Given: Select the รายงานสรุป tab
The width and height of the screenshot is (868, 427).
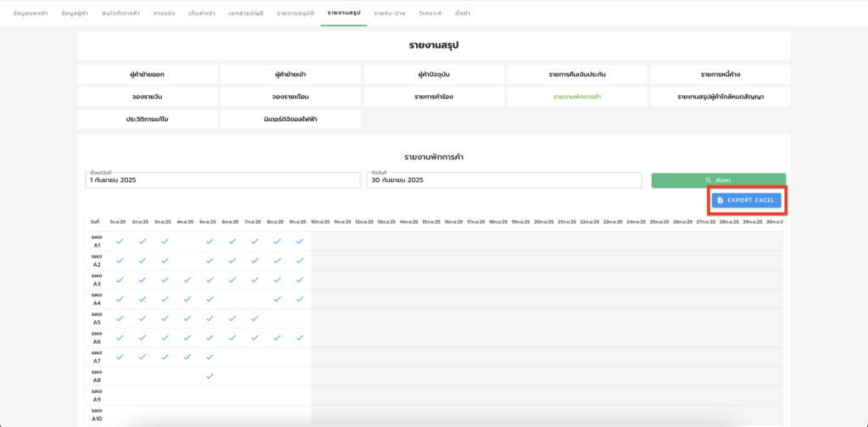Looking at the screenshot, I should [344, 12].
